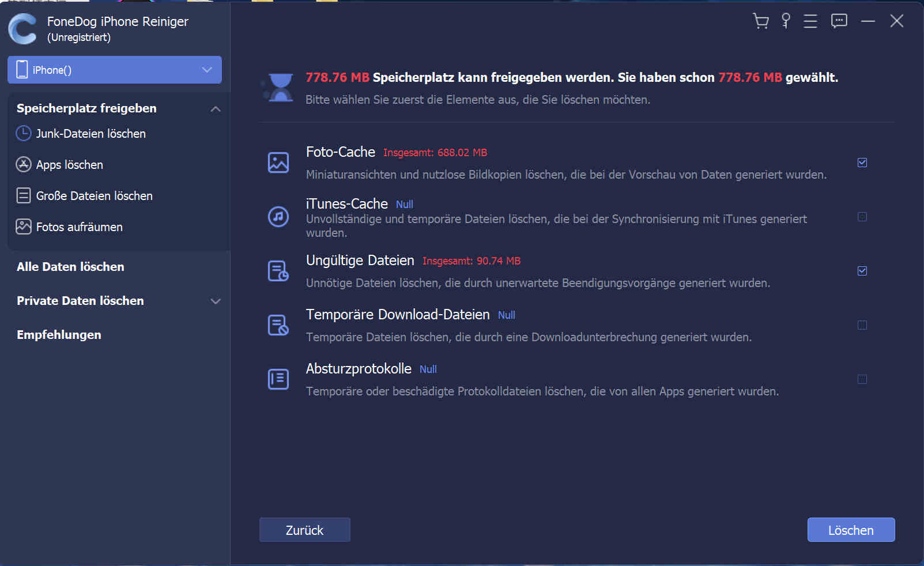This screenshot has height=566, width=924.
Task: Click the Zurück button
Action: pos(304,530)
